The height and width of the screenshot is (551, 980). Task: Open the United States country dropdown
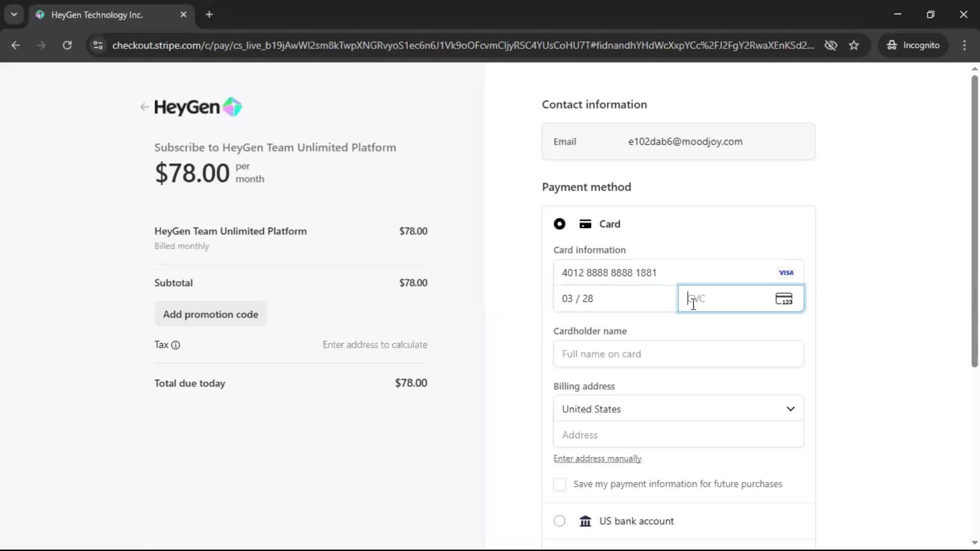point(678,409)
